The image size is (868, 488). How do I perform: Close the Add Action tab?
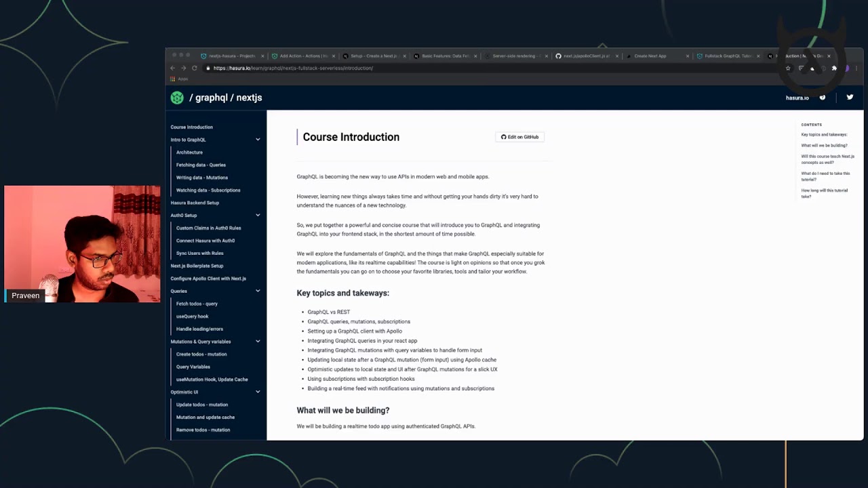[x=334, y=56]
